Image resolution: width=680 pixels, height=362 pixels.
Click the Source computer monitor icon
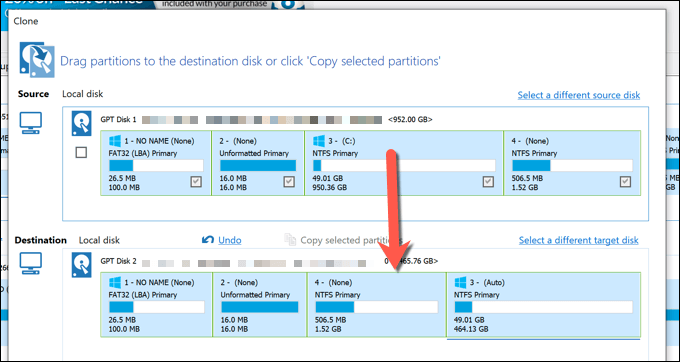click(x=31, y=123)
